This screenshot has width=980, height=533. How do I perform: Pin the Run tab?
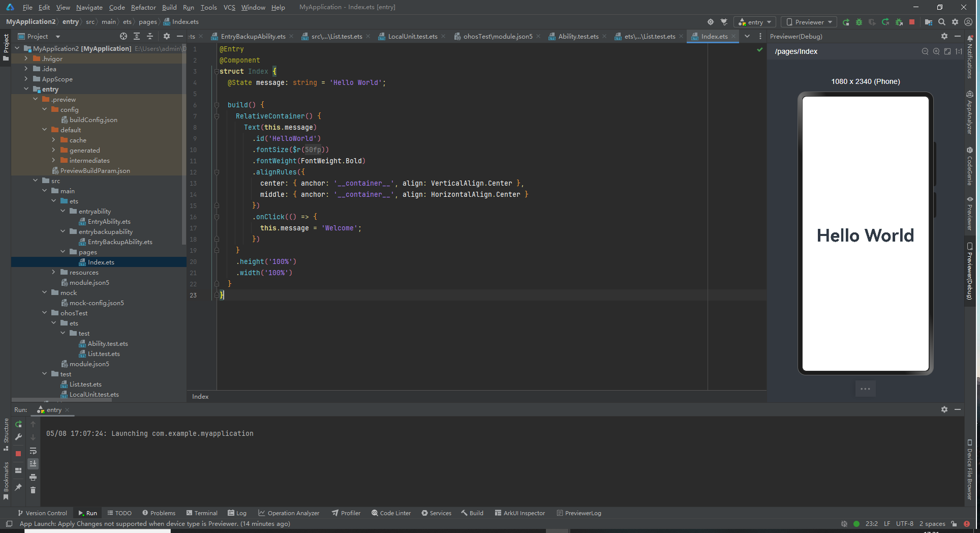click(18, 487)
